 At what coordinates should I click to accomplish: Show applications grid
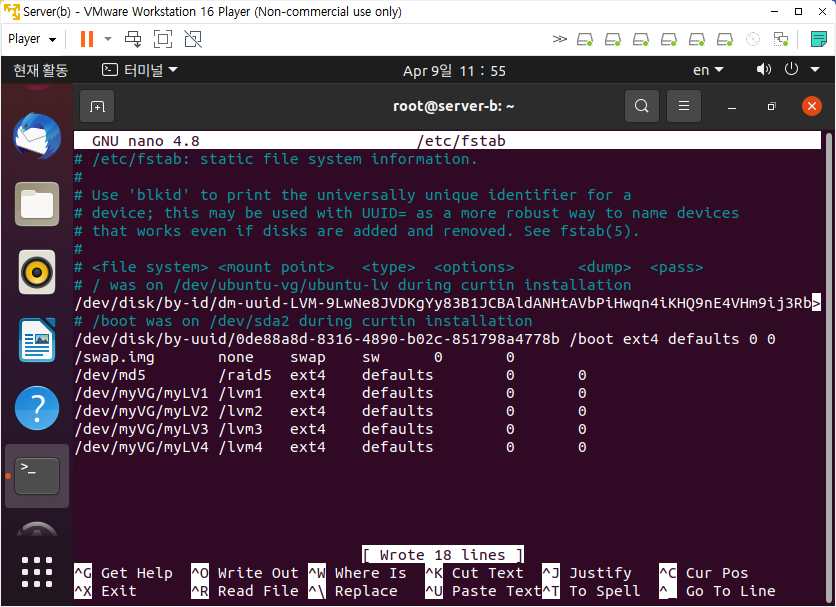[x=37, y=572]
